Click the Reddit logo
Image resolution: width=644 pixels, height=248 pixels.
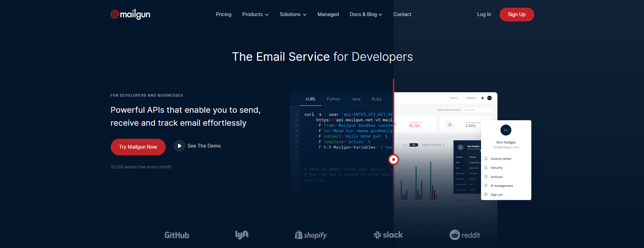tap(465, 235)
